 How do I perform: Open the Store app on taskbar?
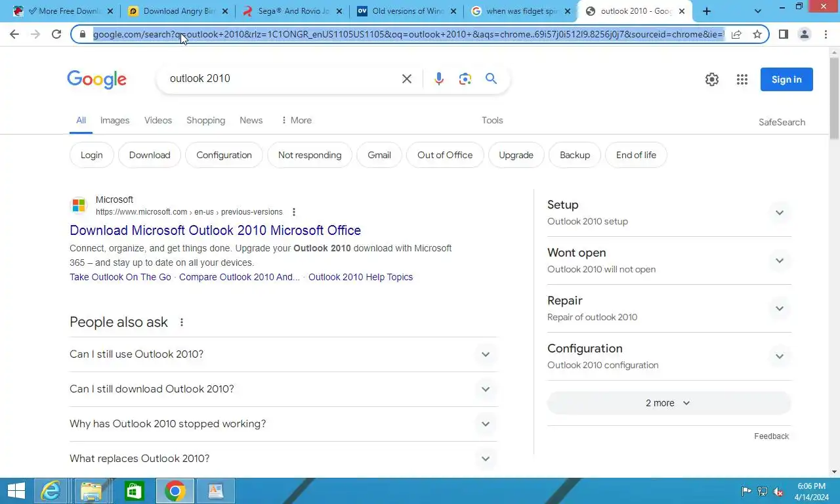[x=134, y=491]
